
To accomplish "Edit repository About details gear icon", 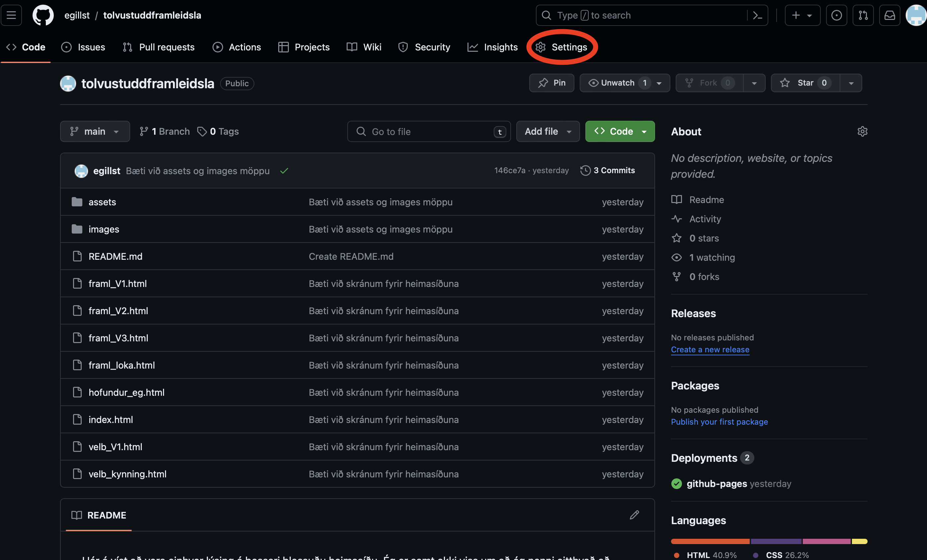I will point(862,132).
